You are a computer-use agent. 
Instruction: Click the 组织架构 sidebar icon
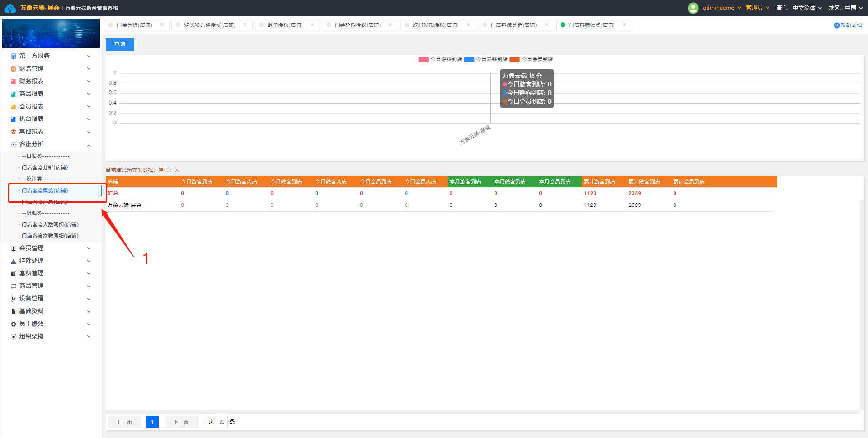point(14,337)
